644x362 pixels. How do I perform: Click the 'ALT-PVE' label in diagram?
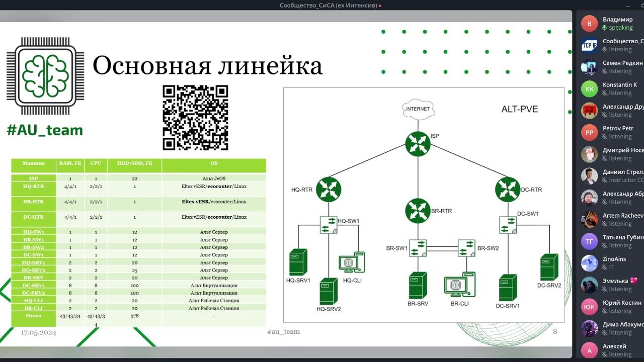click(520, 109)
